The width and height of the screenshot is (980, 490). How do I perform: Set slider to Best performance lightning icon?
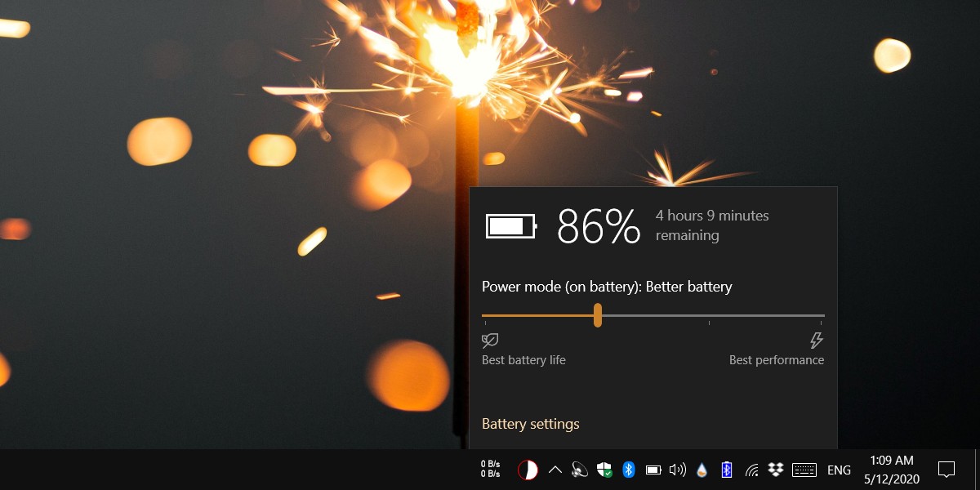816,341
